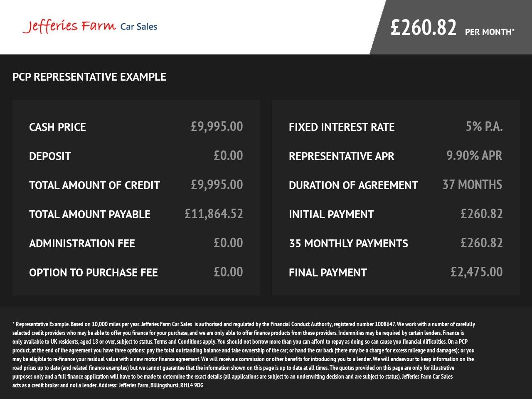Click the Administration Fee label
Image resolution: width=532 pixels, height=399 pixels.
(x=82, y=244)
